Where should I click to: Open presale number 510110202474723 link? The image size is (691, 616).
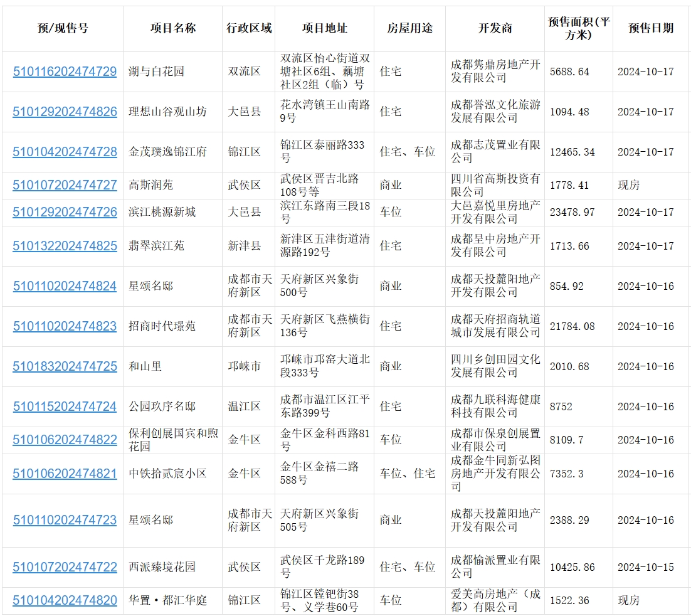65,520
